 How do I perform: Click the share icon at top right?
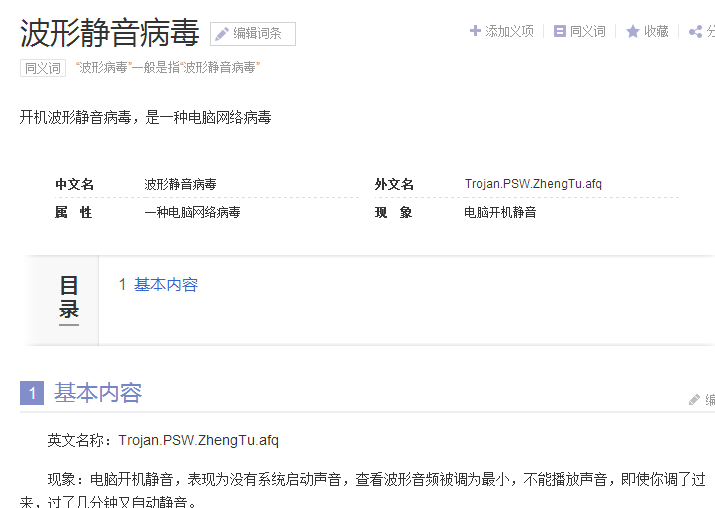[695, 31]
